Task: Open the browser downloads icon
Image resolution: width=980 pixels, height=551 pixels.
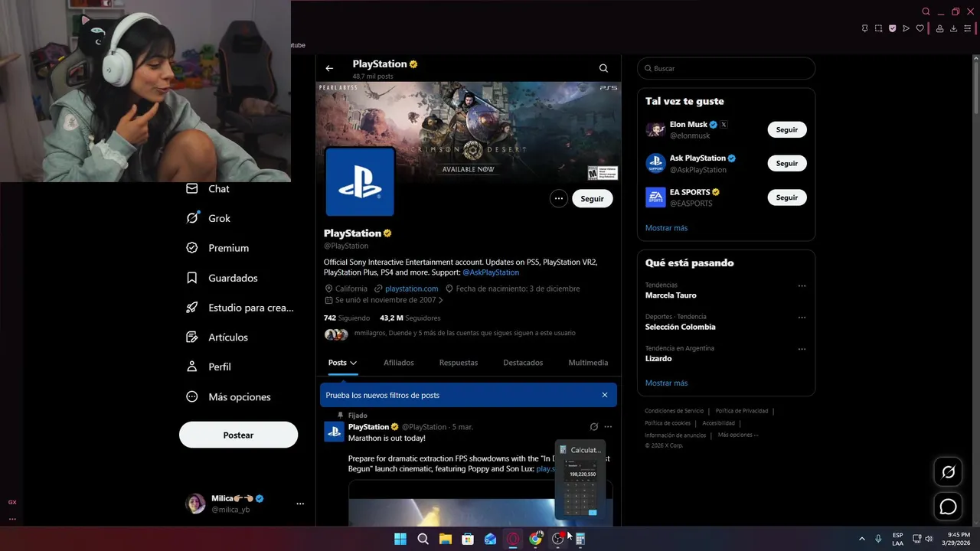Action: coord(953,28)
